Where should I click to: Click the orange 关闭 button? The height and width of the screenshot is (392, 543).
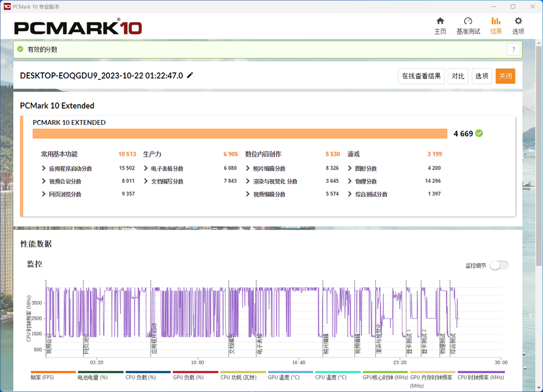505,76
